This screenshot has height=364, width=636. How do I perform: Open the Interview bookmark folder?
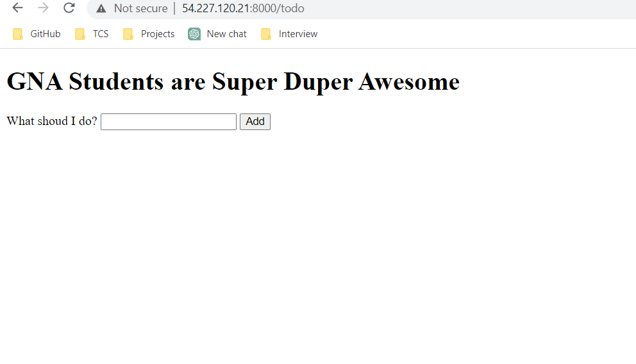pos(289,34)
